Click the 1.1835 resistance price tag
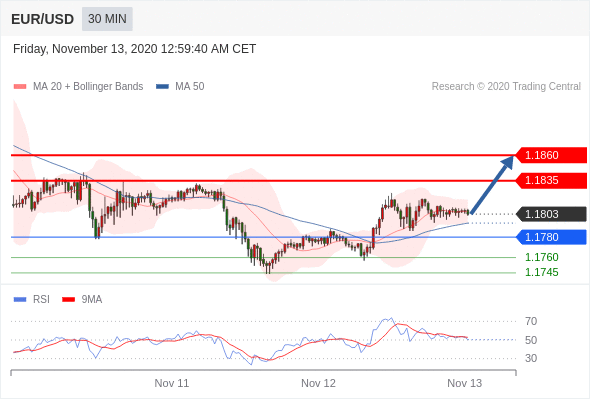This screenshot has width=590, height=400. 550,180
